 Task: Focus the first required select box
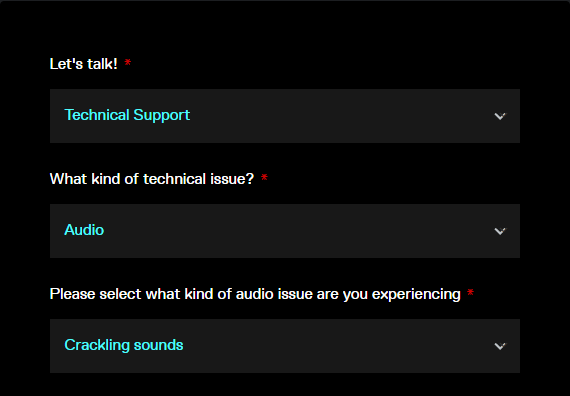point(285,116)
